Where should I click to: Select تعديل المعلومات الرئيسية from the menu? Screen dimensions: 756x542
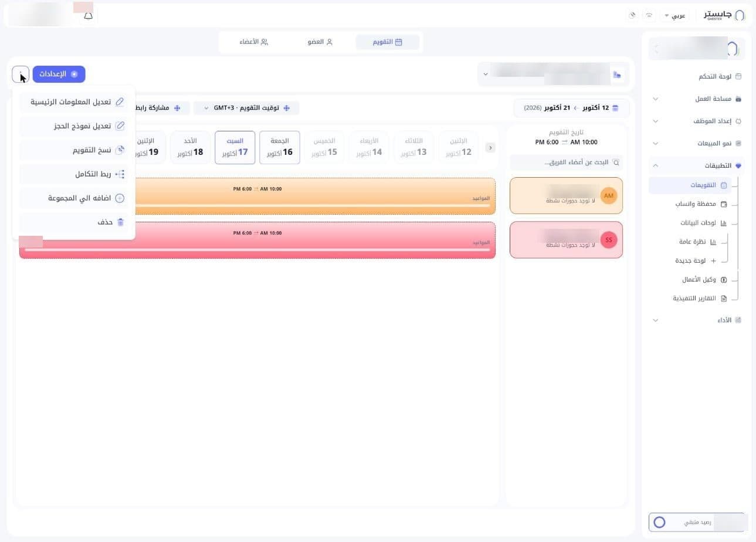coord(73,101)
